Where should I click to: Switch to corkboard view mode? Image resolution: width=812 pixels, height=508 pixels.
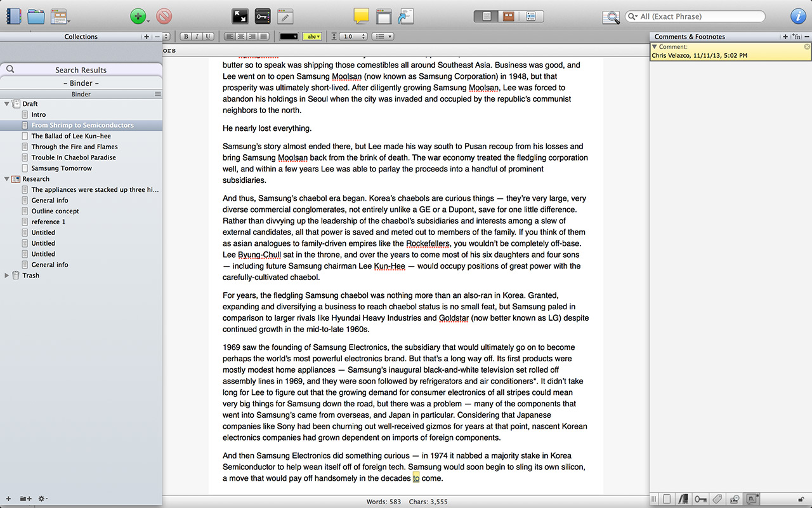tap(508, 17)
